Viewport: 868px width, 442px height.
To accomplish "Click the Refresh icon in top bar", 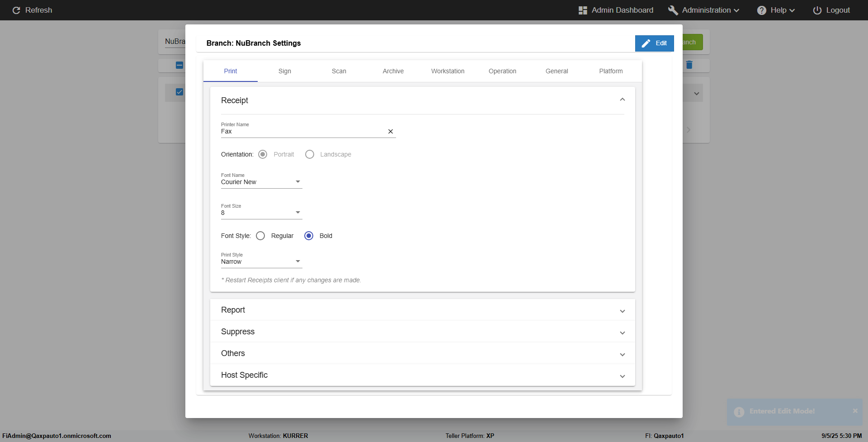I will click(16, 10).
